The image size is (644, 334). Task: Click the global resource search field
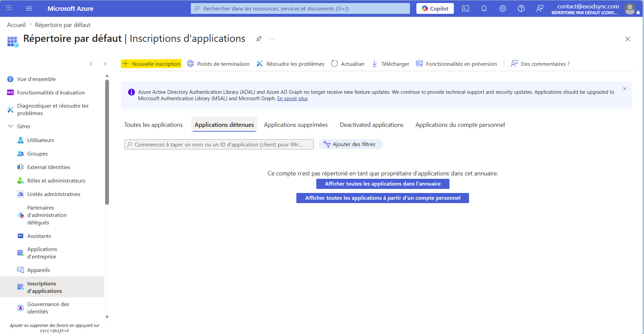(300, 8)
